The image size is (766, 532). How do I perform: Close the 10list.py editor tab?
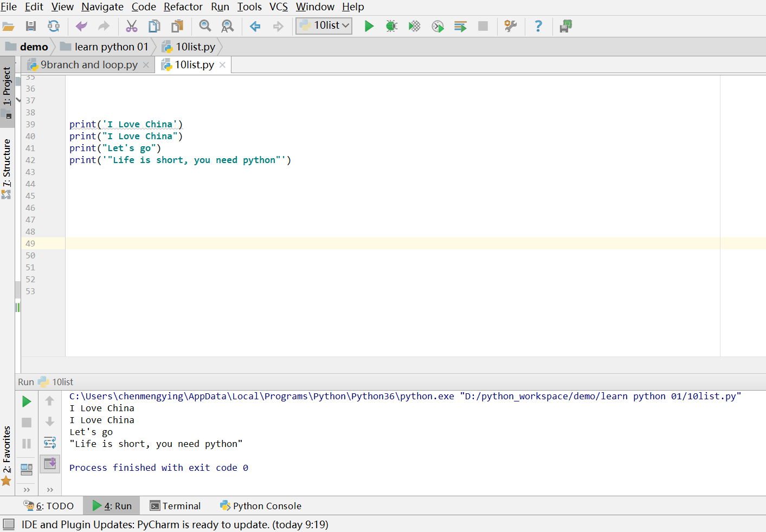click(222, 65)
